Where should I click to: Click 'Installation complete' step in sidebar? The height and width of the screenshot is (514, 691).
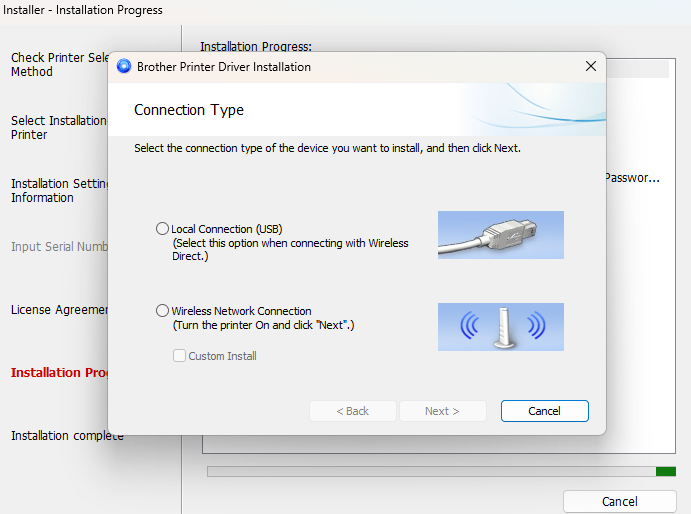[x=67, y=436]
